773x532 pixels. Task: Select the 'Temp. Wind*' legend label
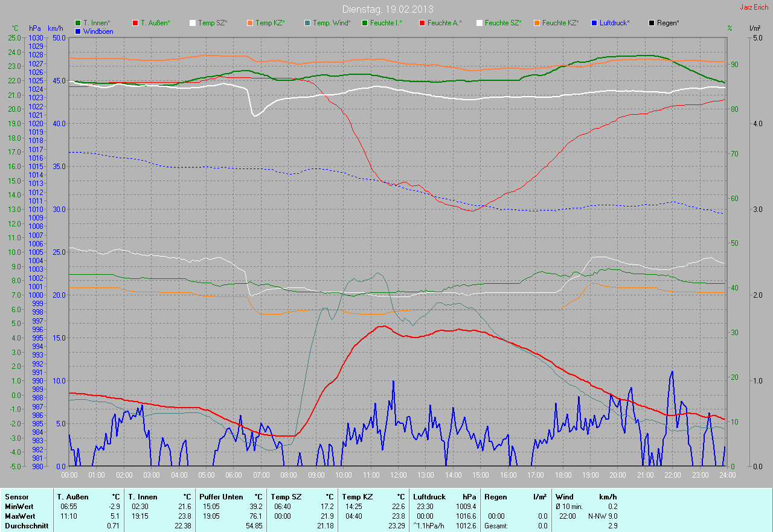click(332, 23)
